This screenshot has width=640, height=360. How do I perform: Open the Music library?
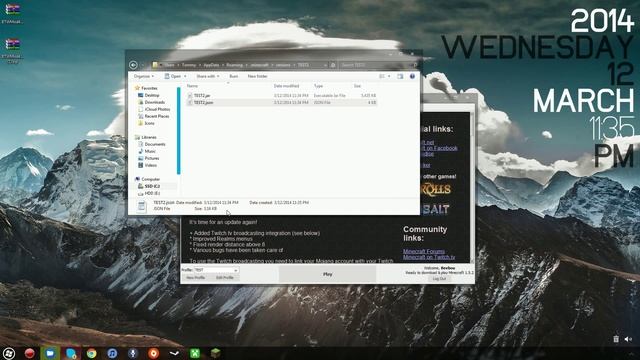pos(150,151)
